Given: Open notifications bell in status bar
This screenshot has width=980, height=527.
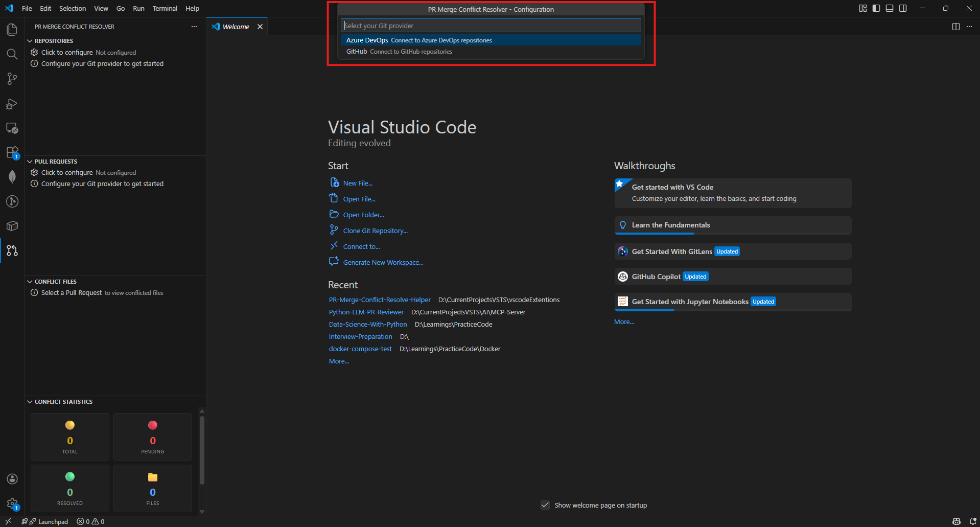Looking at the screenshot, I should pos(973,521).
